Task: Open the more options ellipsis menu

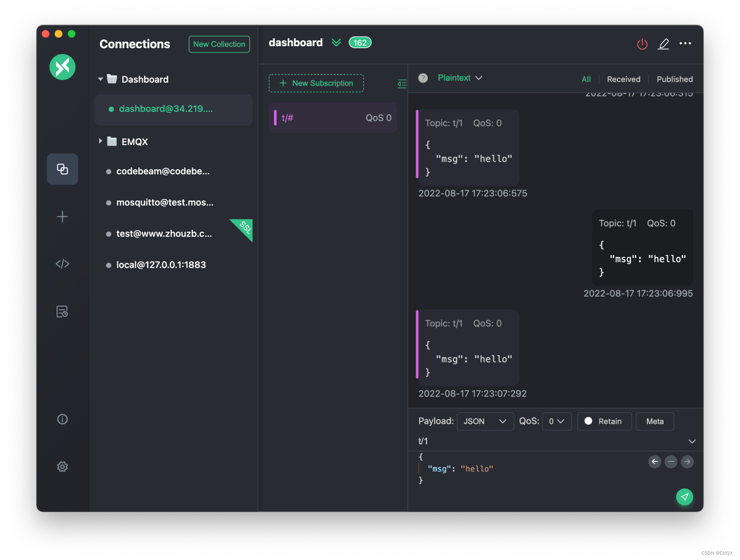Action: tap(685, 43)
